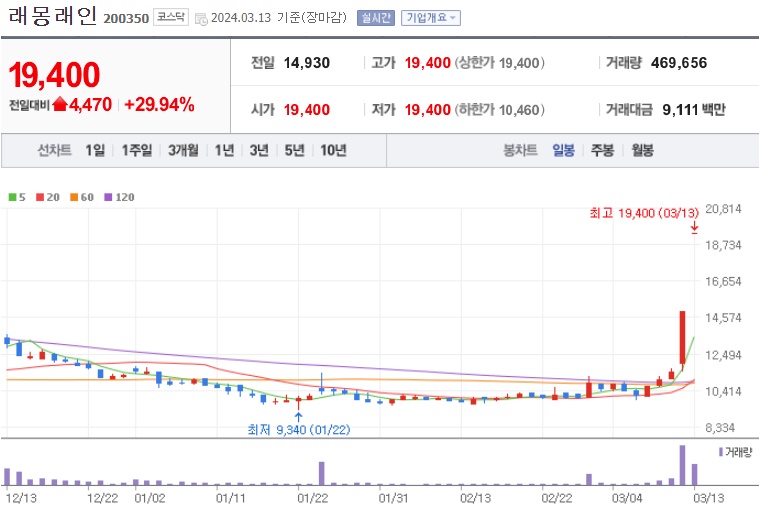Select the 5년 line chart tab
This screenshot has height=509, width=759.
click(294, 150)
